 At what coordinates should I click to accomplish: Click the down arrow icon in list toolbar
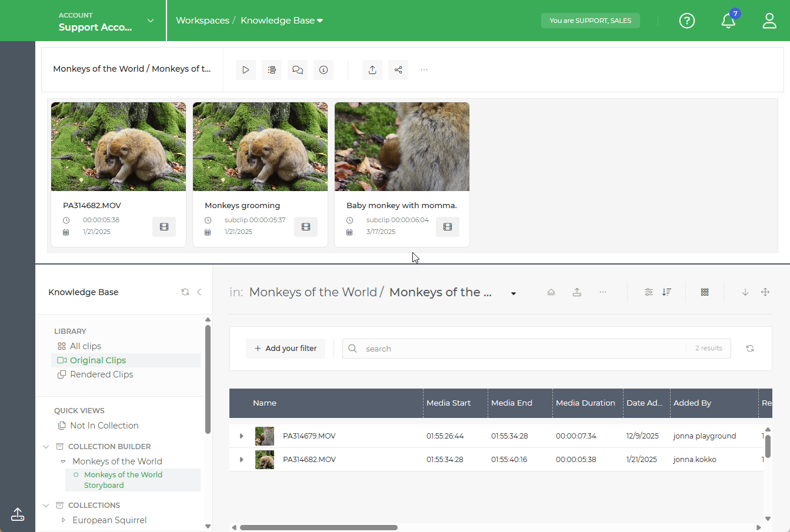(745, 292)
